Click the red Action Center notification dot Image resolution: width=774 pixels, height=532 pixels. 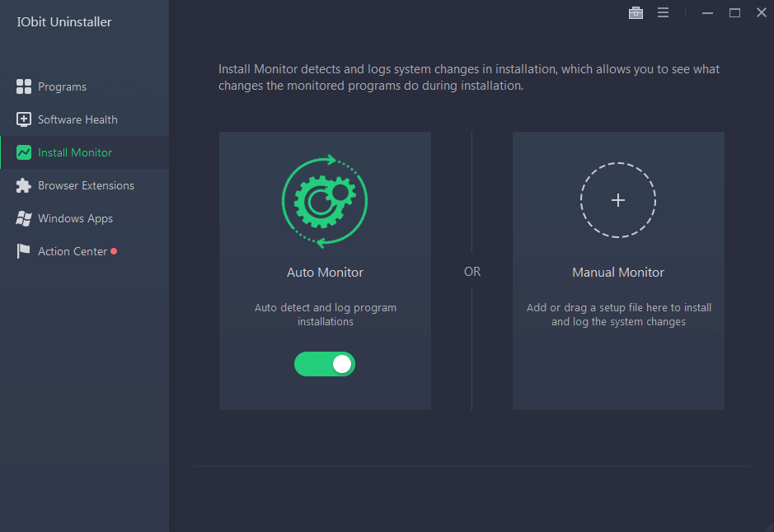114,251
